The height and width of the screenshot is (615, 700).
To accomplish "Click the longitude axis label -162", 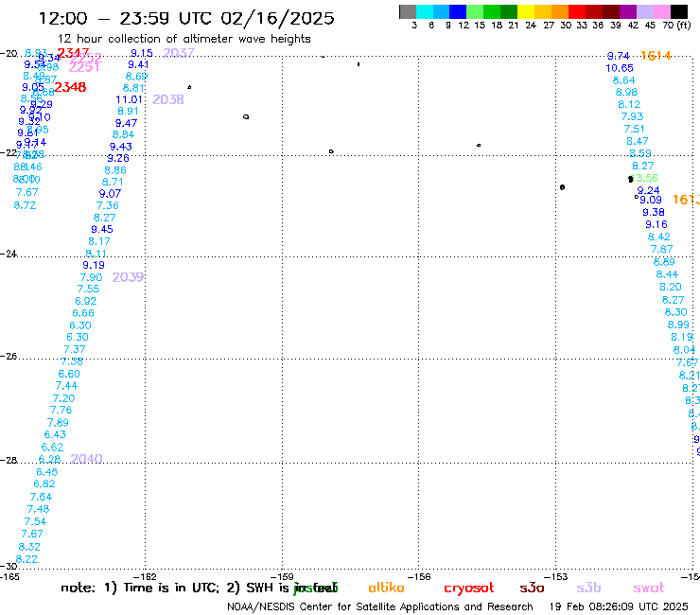I will tap(145, 576).
